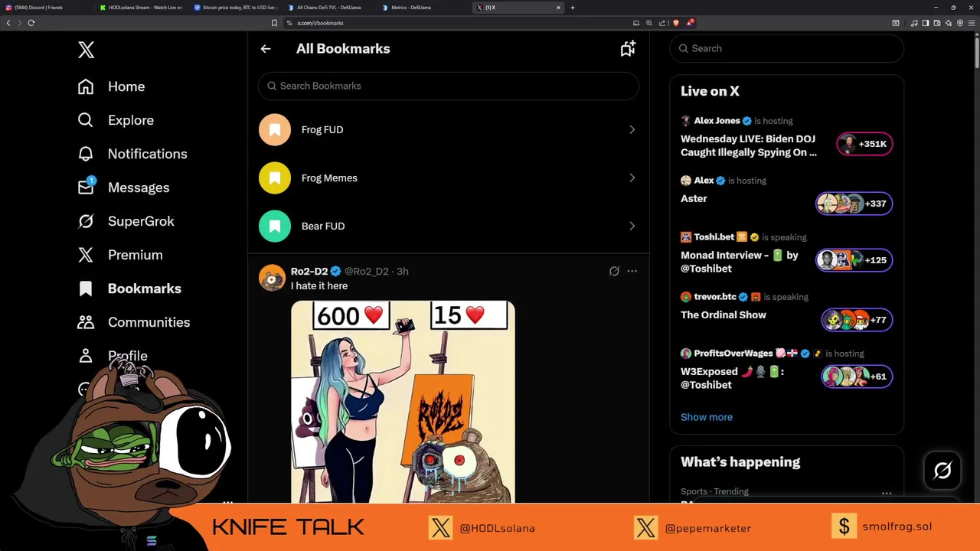Expand Frog FUD folder via its chevron
The width and height of the screenshot is (980, 551).
(632, 129)
